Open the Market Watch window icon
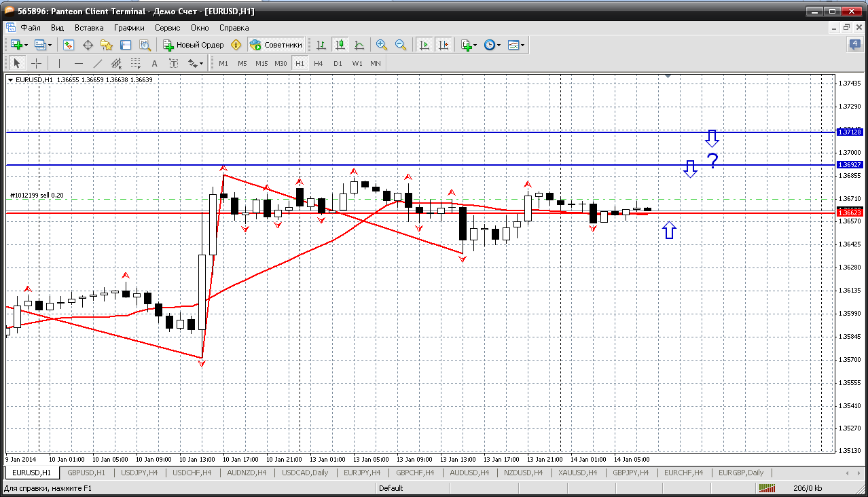868x497 pixels. coord(69,45)
